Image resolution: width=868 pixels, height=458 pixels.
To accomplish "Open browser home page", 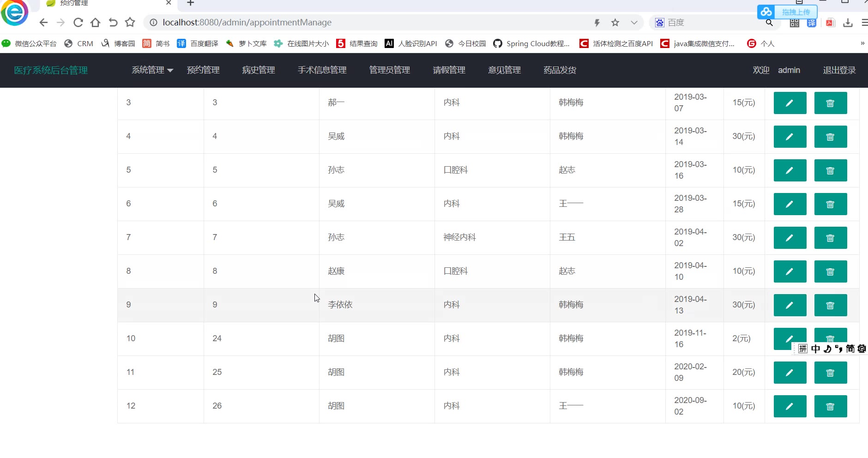I will pos(96,22).
